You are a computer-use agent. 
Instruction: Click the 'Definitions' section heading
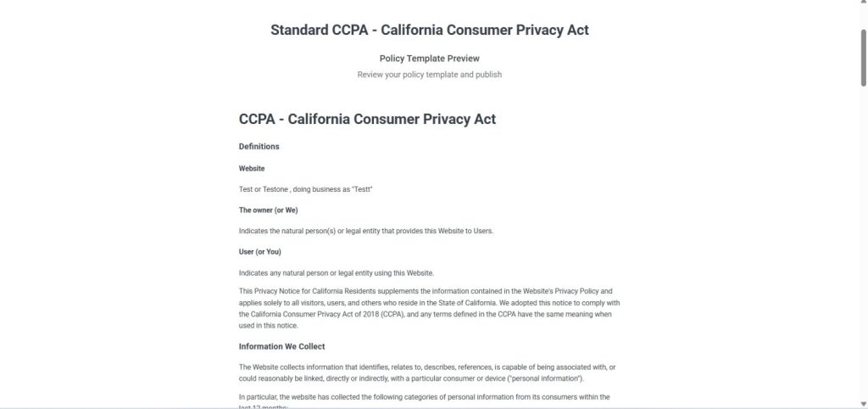259,147
